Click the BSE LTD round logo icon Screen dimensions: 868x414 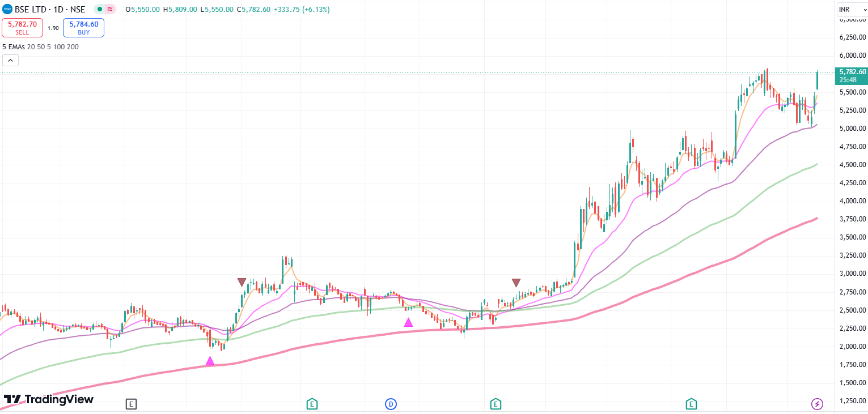(8, 9)
